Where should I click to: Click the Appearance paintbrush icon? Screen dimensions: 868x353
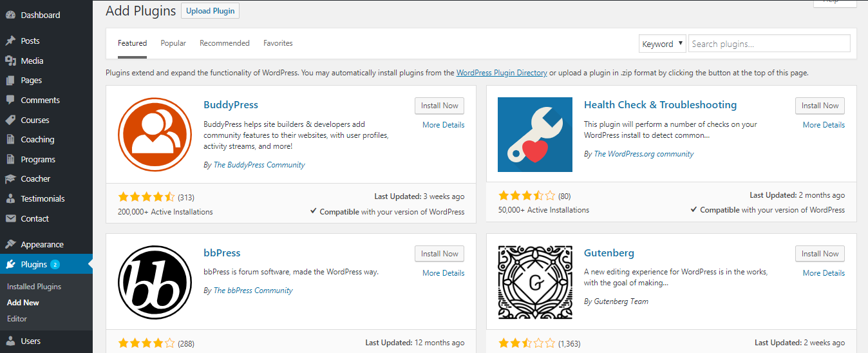[x=10, y=244]
